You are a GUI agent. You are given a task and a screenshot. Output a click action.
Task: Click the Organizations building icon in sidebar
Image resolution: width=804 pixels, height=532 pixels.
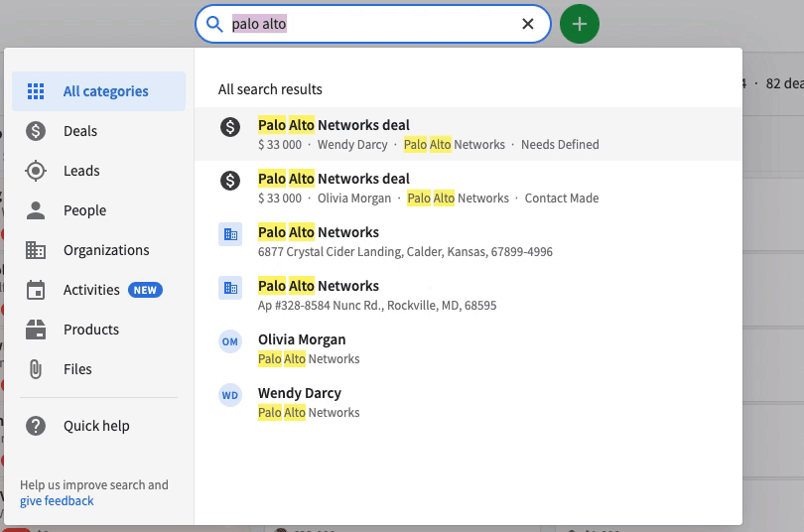point(36,250)
